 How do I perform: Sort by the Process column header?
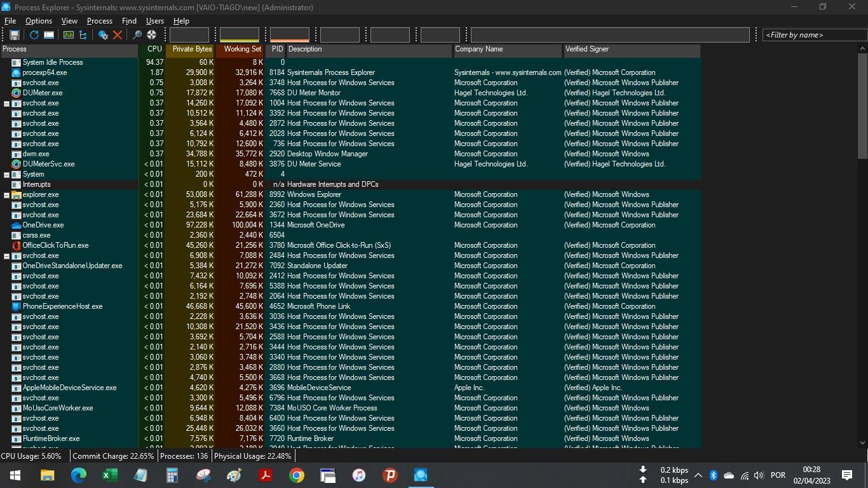coord(69,50)
